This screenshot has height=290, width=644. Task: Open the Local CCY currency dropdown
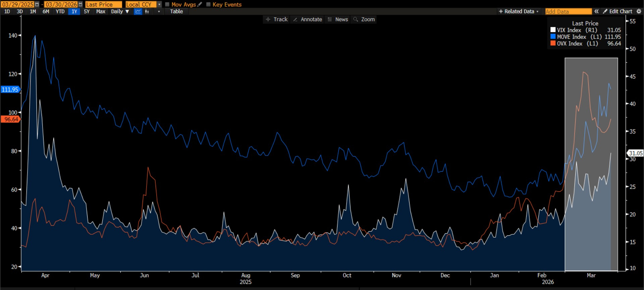click(x=159, y=4)
